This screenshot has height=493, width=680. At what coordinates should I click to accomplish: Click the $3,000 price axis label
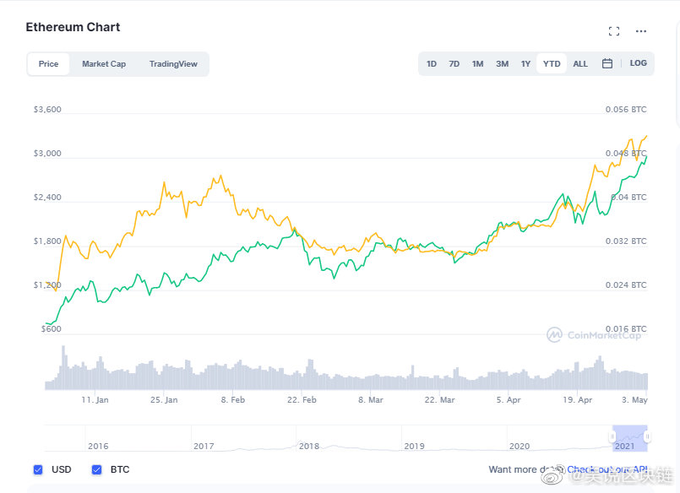point(47,153)
